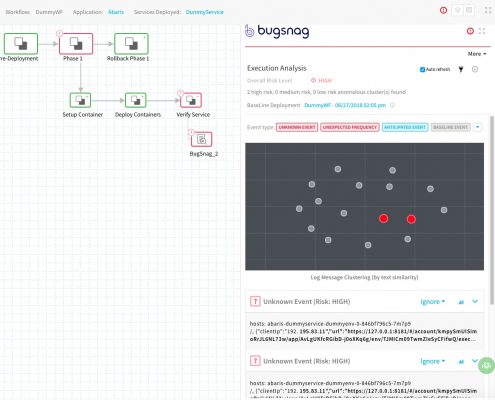Select the Phase 1 workflow node

(x=76, y=43)
